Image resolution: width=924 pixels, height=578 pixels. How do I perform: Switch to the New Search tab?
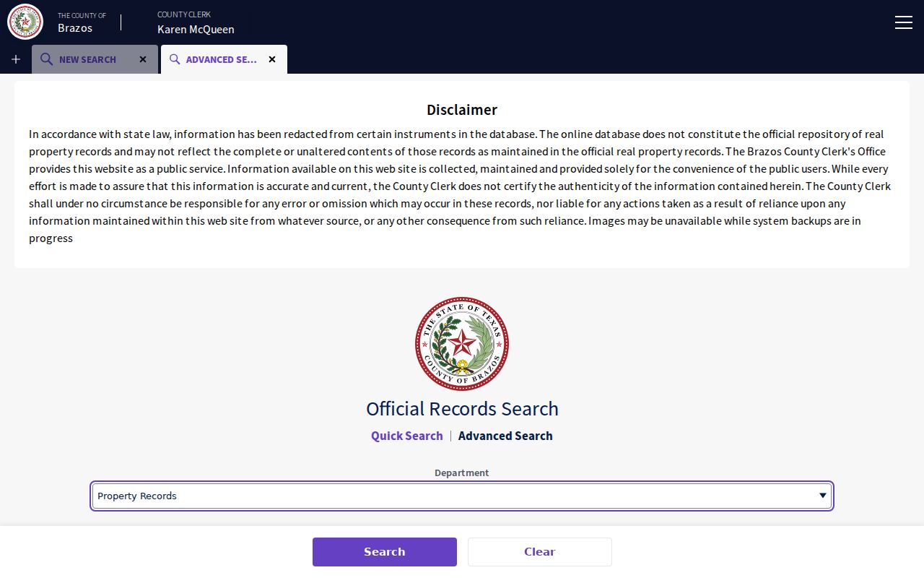[x=95, y=59]
